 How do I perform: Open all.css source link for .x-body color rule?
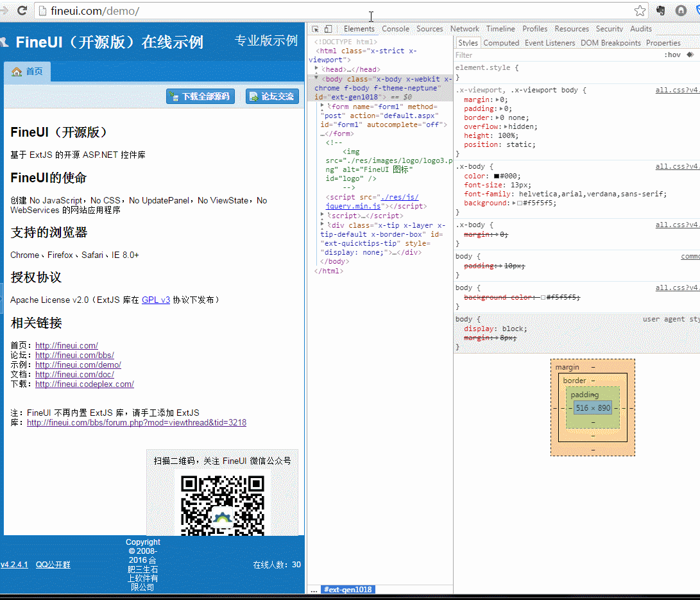pyautogui.click(x=678, y=166)
